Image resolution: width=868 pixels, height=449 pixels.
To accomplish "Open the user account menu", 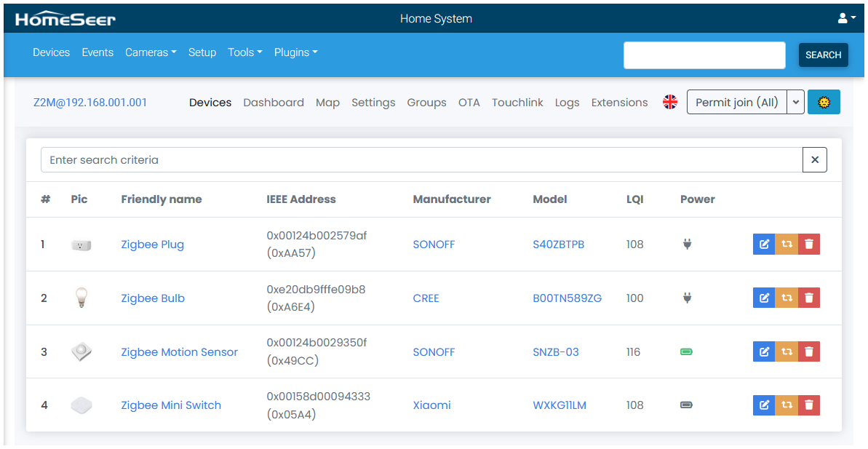I will (846, 18).
